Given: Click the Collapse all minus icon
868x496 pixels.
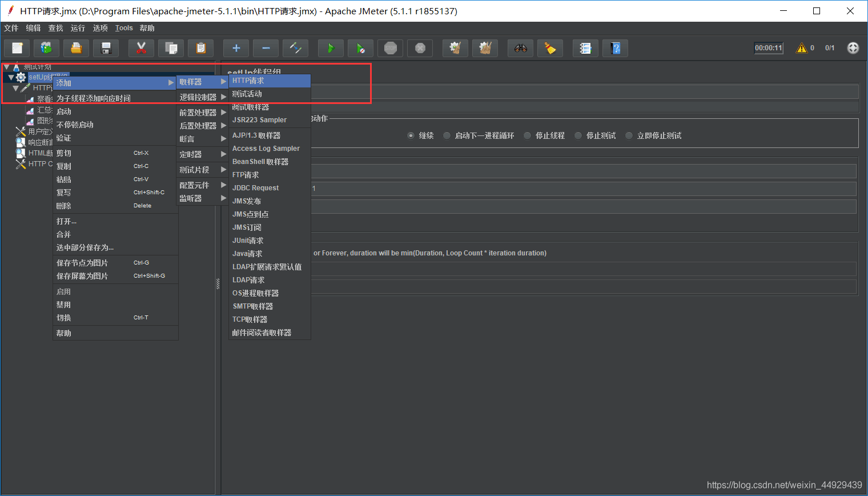Looking at the screenshot, I should point(266,48).
